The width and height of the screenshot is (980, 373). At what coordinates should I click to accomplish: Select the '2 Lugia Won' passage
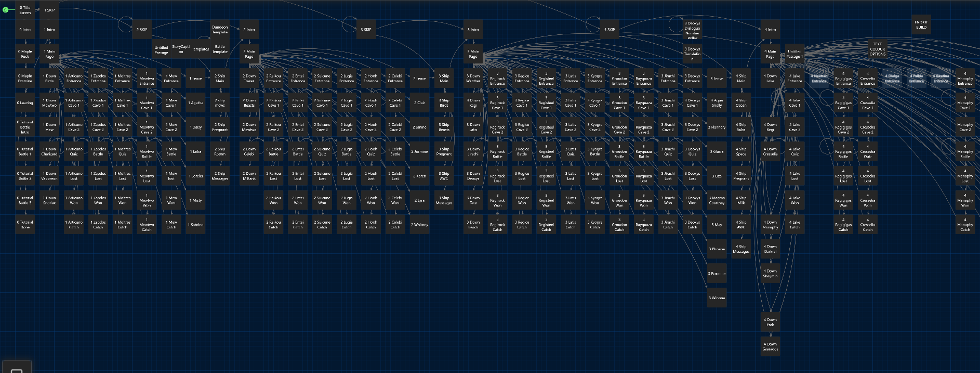[347, 200]
